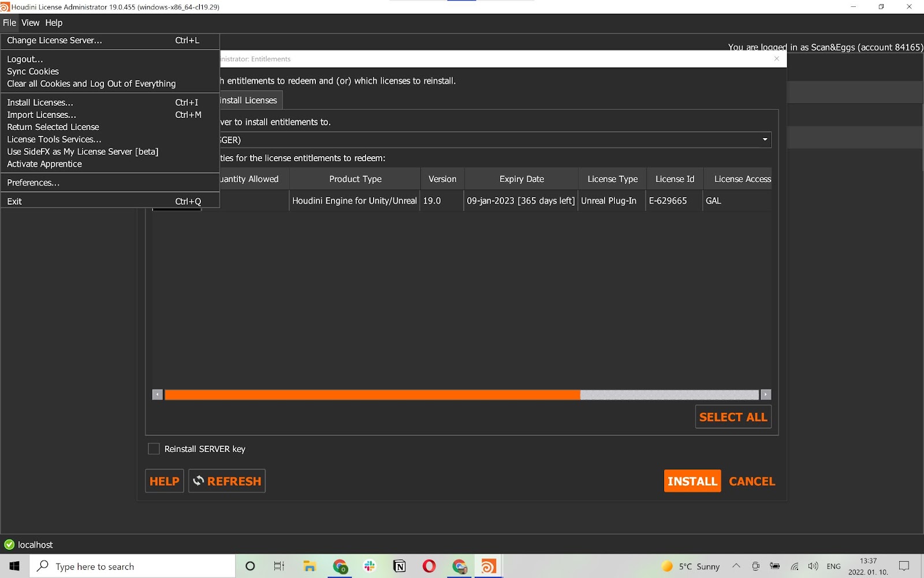This screenshot has height=578, width=924.
Task: Click the License Id column header
Action: (x=675, y=179)
